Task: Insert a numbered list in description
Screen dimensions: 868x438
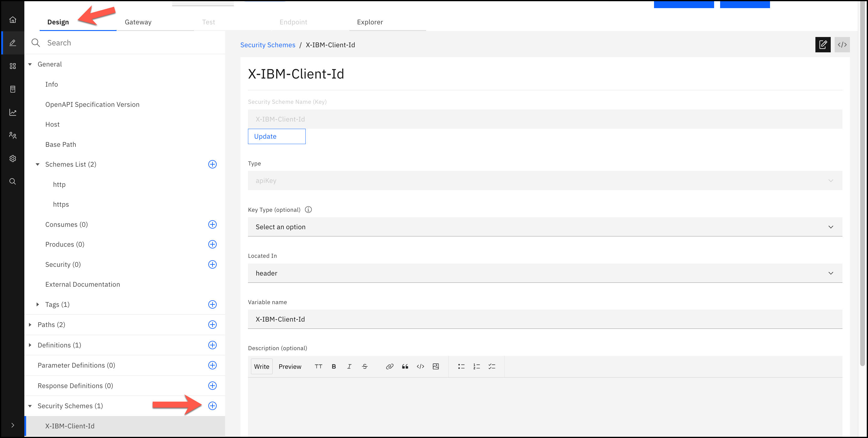Action: 476,366
